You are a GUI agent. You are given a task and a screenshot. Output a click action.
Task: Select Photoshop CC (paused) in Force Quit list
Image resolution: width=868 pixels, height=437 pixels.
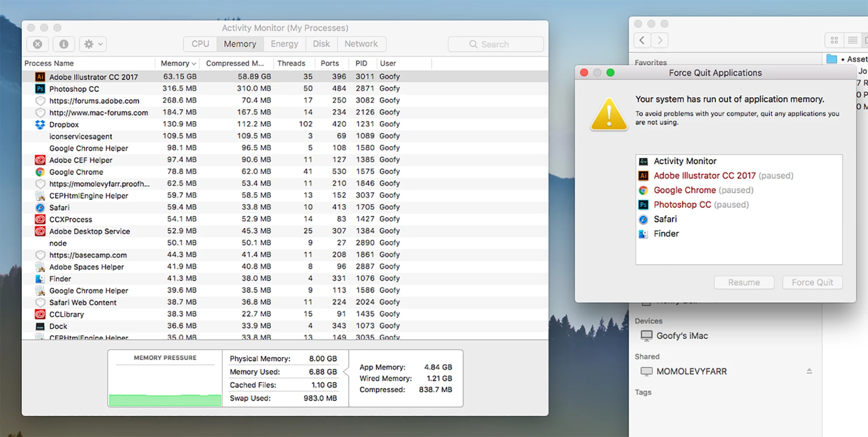739,204
